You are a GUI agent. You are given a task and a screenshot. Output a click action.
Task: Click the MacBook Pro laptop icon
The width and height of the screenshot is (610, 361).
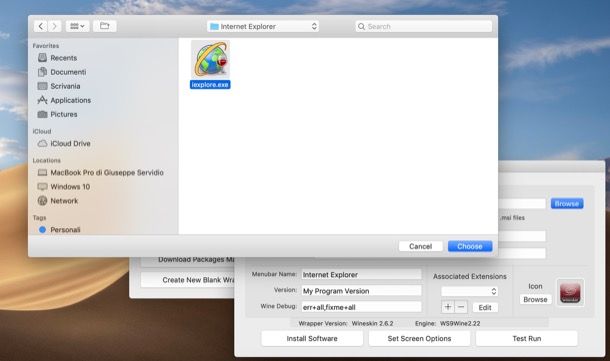coord(42,172)
